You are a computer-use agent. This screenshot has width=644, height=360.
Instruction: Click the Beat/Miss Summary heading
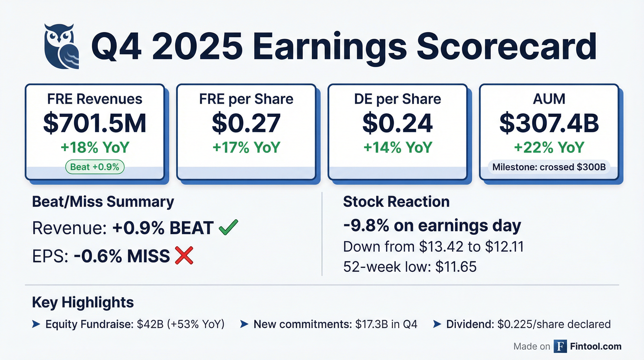(x=103, y=202)
